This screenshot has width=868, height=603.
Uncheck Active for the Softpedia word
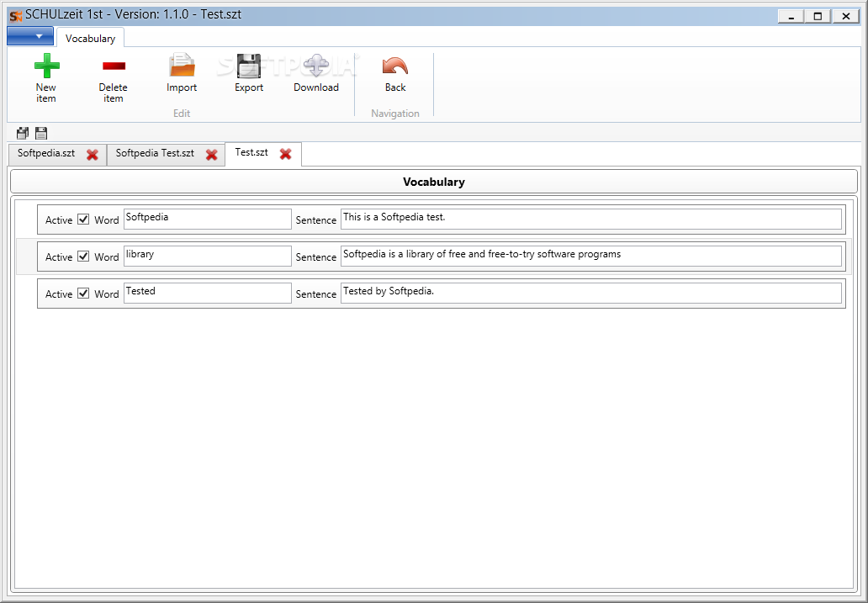pos(83,220)
